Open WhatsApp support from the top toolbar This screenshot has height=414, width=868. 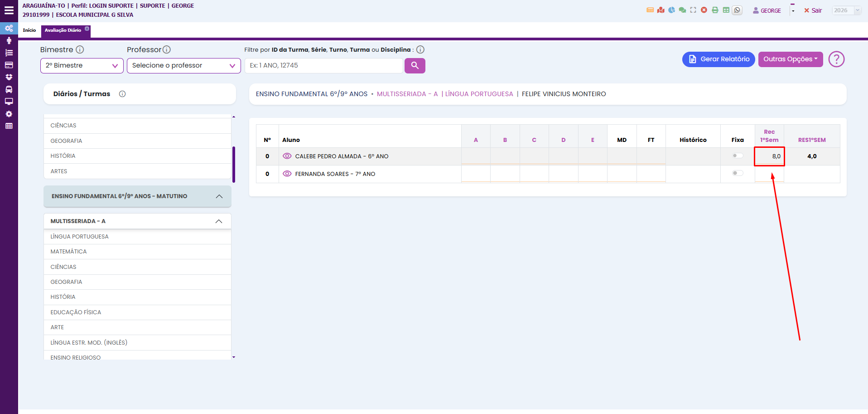click(x=737, y=10)
